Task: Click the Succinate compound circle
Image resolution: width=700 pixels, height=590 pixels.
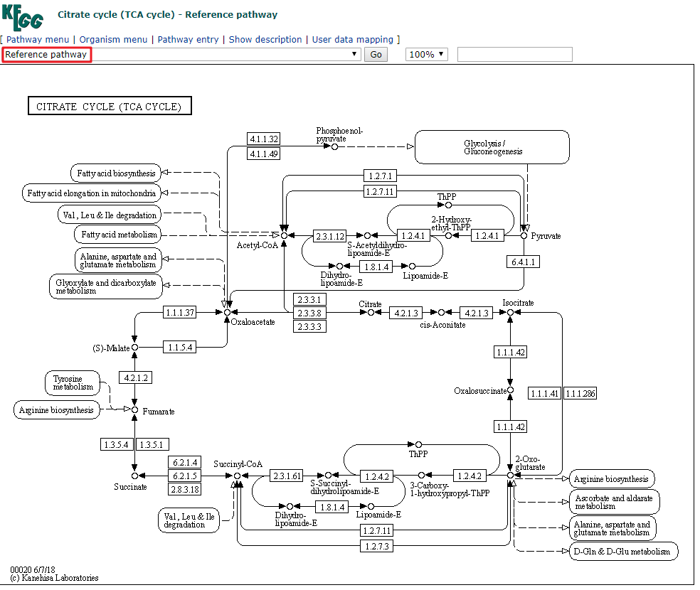Action: [x=135, y=476]
